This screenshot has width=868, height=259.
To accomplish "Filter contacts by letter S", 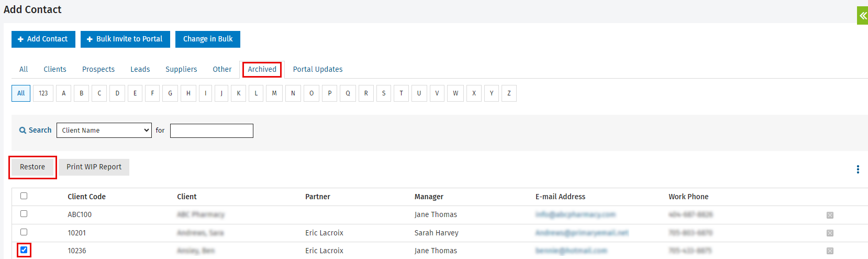I will coord(384,93).
